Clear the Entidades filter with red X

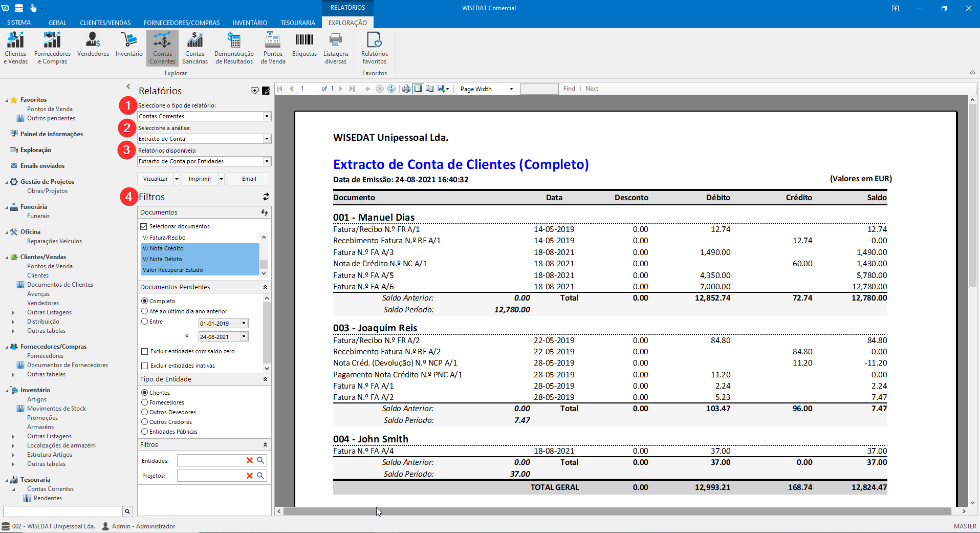(x=250, y=460)
